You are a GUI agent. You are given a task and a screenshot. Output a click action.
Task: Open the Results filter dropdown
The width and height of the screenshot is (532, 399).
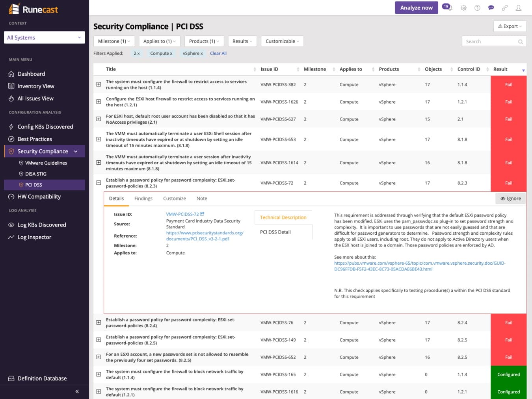click(242, 41)
